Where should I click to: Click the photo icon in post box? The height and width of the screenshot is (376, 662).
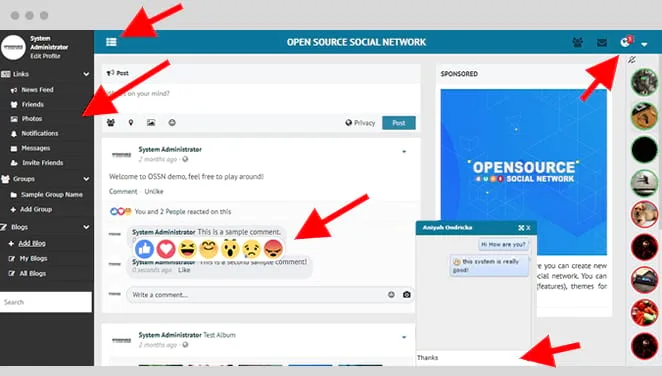point(151,123)
